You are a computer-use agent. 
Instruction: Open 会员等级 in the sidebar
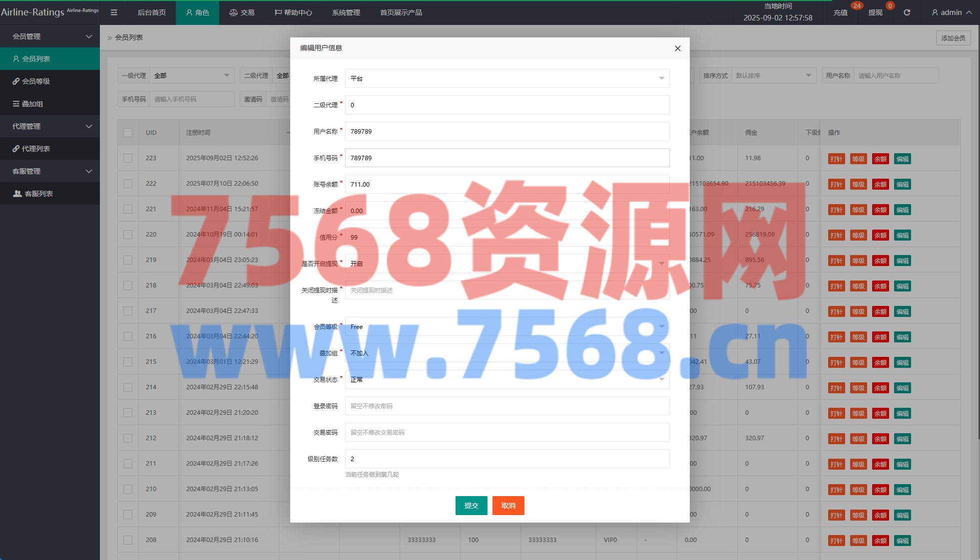[x=36, y=81]
